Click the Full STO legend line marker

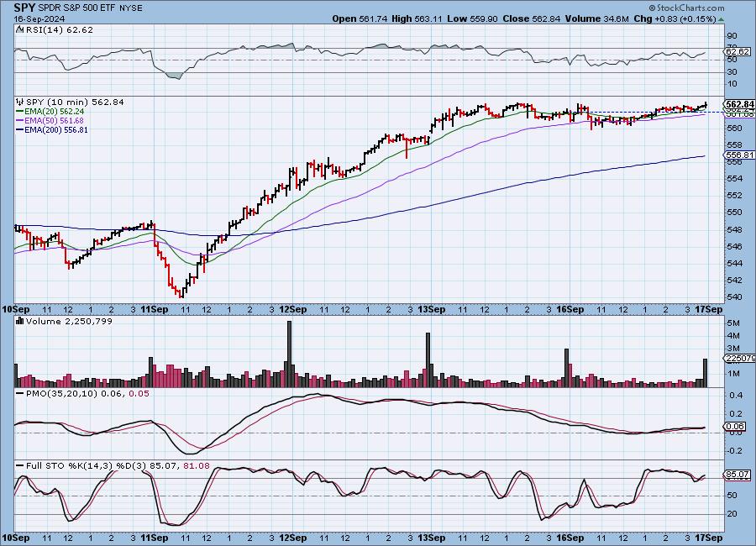tap(20, 466)
